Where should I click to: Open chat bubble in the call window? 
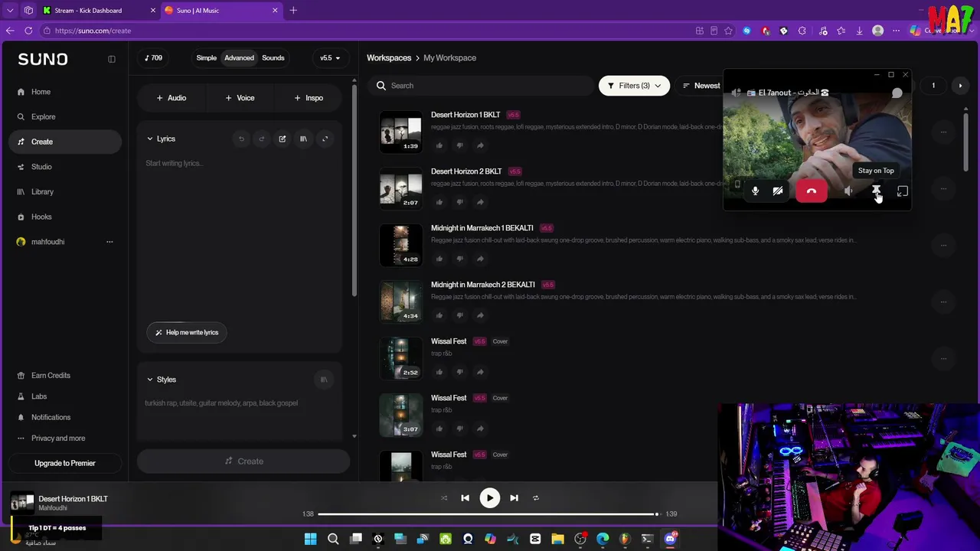[897, 93]
